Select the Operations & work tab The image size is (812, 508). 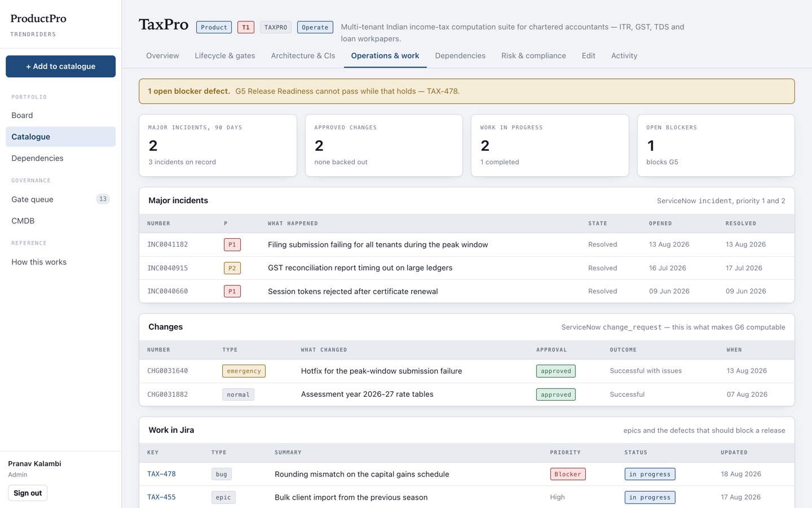(385, 56)
